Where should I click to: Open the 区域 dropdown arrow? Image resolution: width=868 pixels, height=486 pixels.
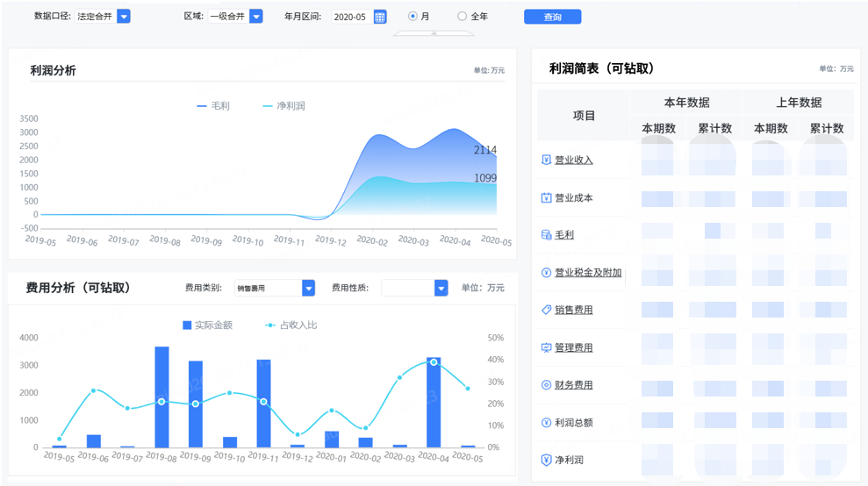255,17
